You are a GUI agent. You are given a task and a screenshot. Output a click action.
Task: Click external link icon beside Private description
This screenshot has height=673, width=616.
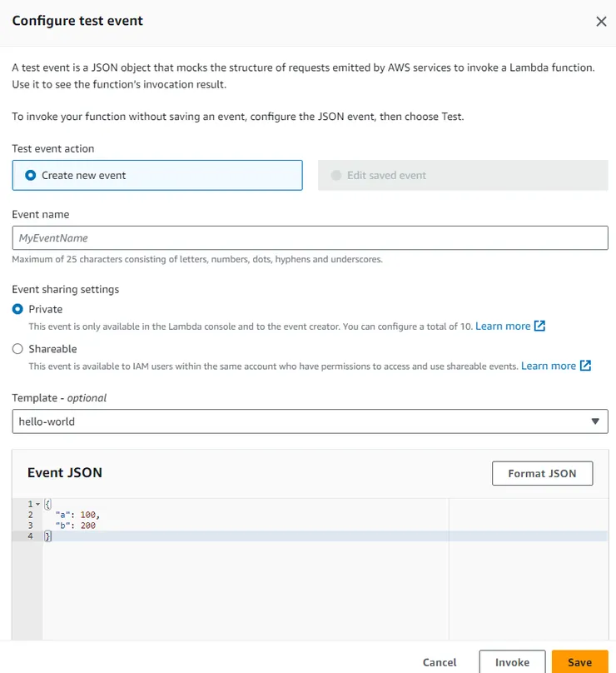[x=539, y=327]
